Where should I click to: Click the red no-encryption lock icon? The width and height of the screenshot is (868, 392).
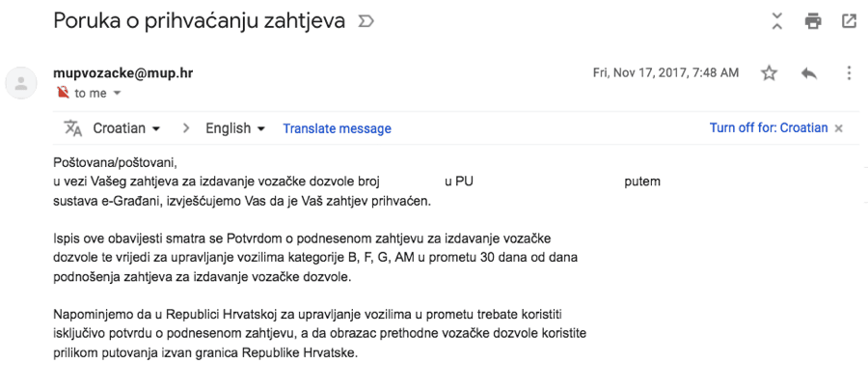[x=63, y=93]
